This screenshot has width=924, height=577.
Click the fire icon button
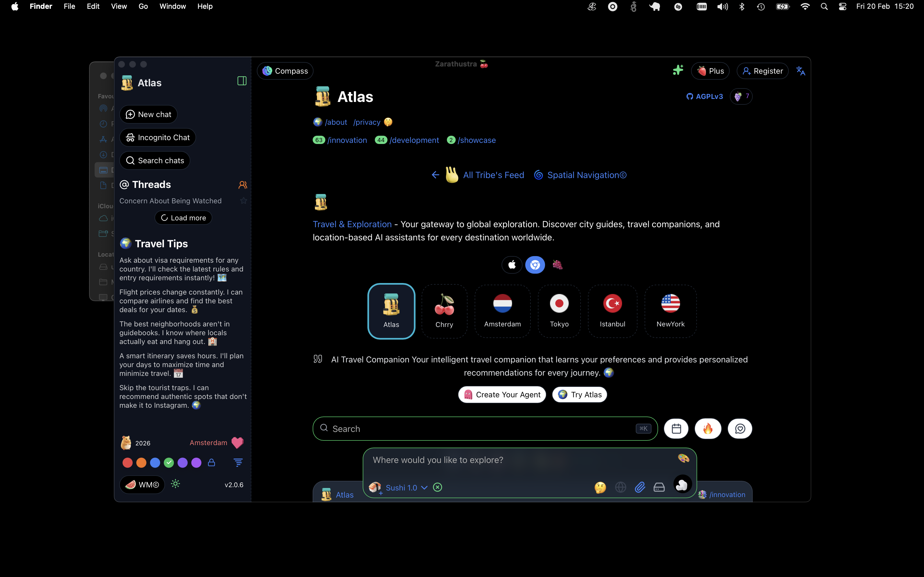pos(708,429)
